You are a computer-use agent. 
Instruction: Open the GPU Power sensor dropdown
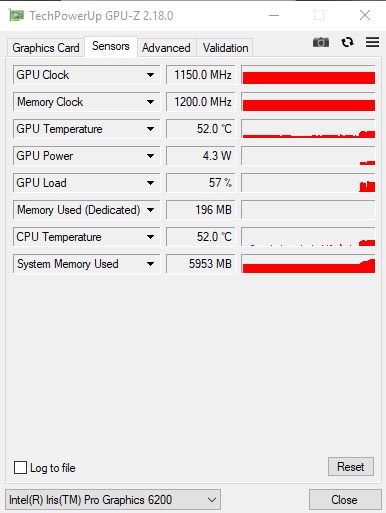point(150,156)
